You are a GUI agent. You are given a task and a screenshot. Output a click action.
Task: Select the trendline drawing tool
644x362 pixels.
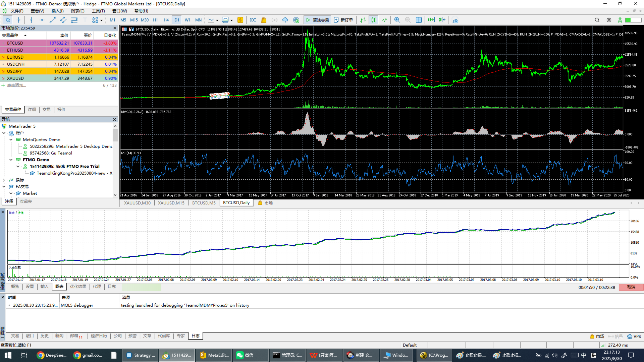click(x=53, y=20)
